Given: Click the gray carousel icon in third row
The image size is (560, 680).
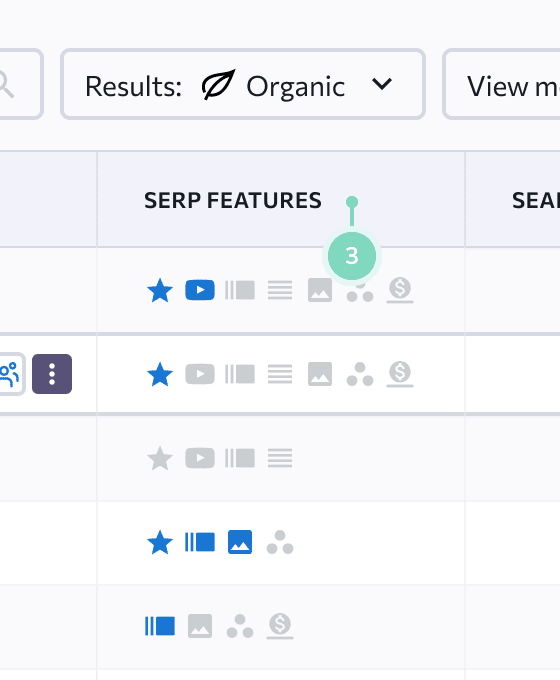Looking at the screenshot, I should click(x=240, y=458).
